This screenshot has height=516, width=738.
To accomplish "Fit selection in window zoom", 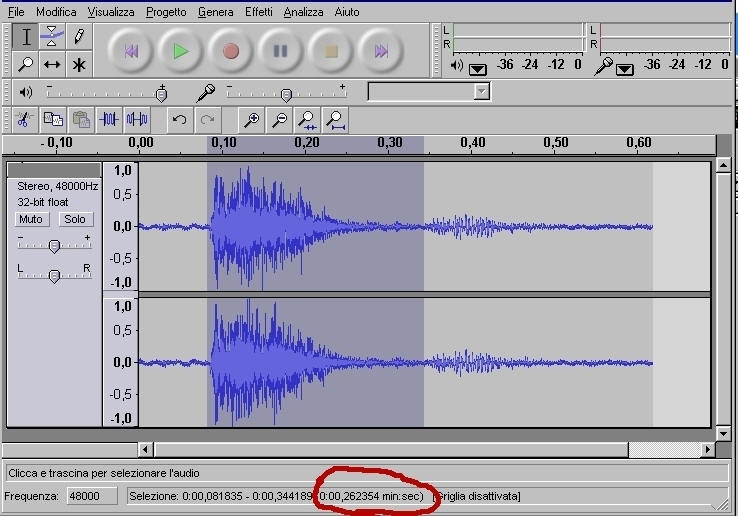I will (307, 120).
